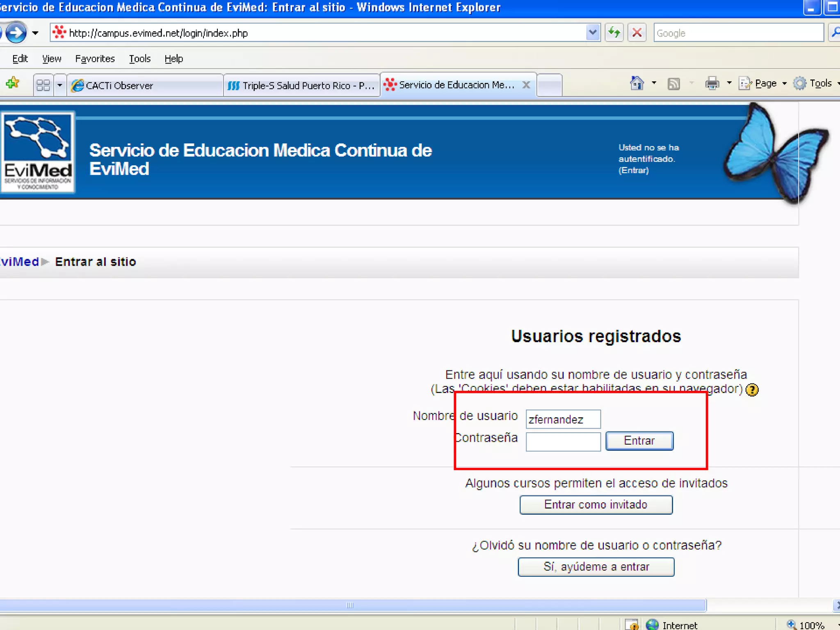Click the yellow cookies help icon
Viewport: 840px width, 630px height.
[x=752, y=390]
